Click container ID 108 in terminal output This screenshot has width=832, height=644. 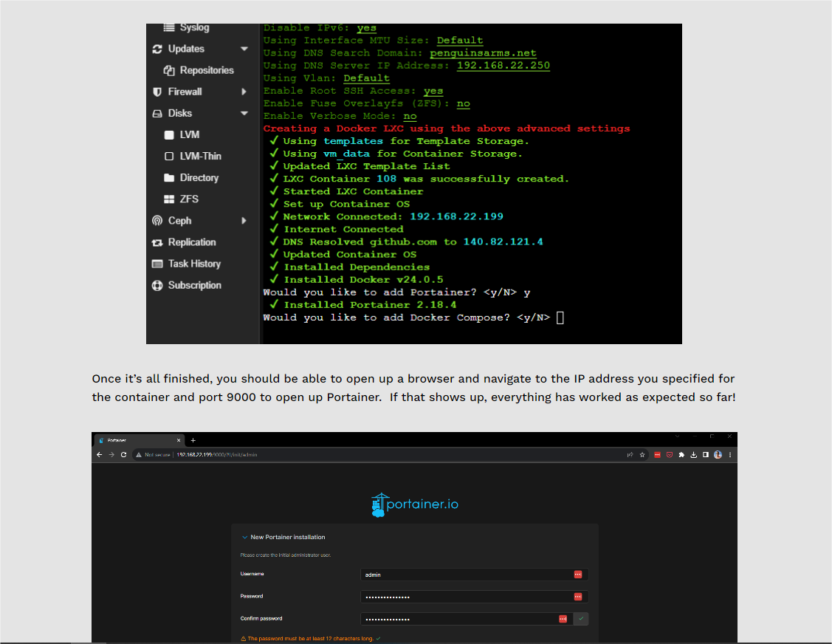point(386,179)
